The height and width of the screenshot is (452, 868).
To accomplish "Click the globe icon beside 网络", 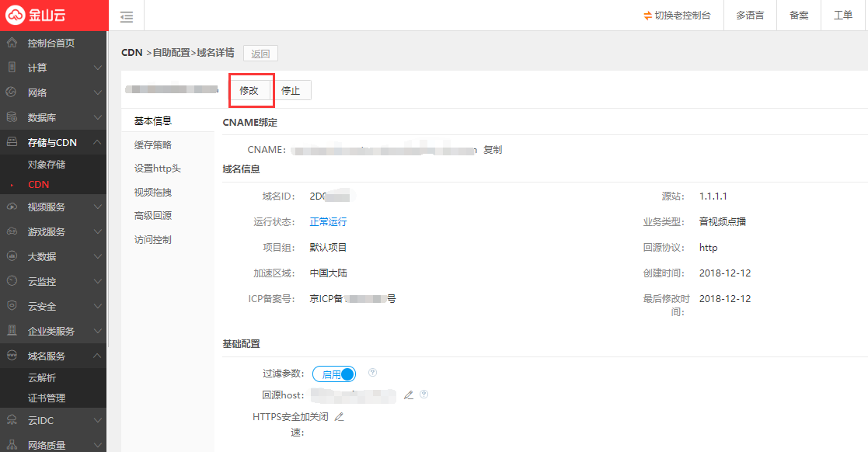I will click(12, 92).
